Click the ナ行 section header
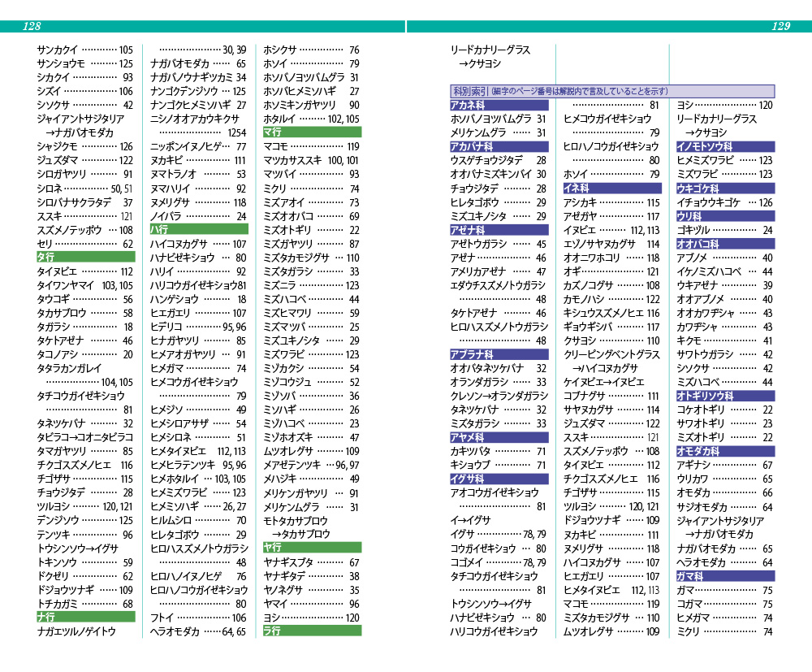 pos(85,617)
